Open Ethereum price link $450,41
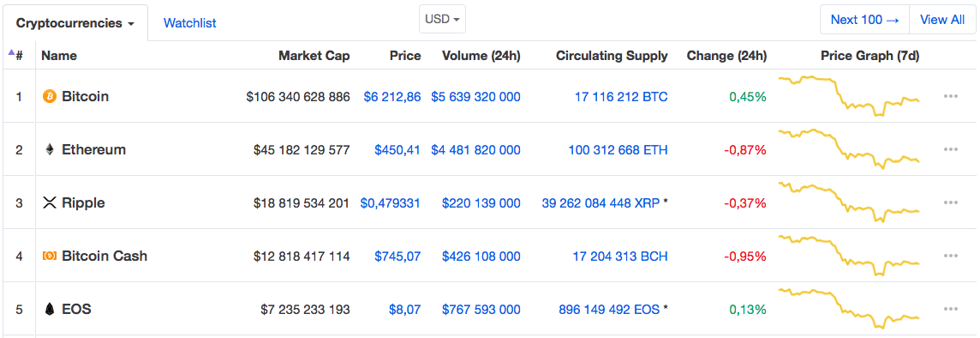The height and width of the screenshot is (338, 980). point(397,149)
